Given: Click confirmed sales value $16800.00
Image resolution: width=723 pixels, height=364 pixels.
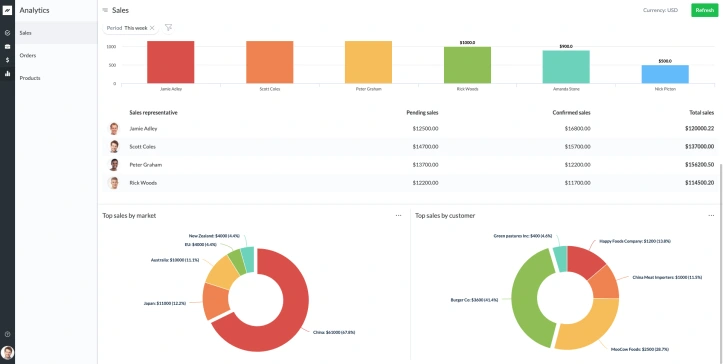Looking at the screenshot, I should pyautogui.click(x=577, y=129).
